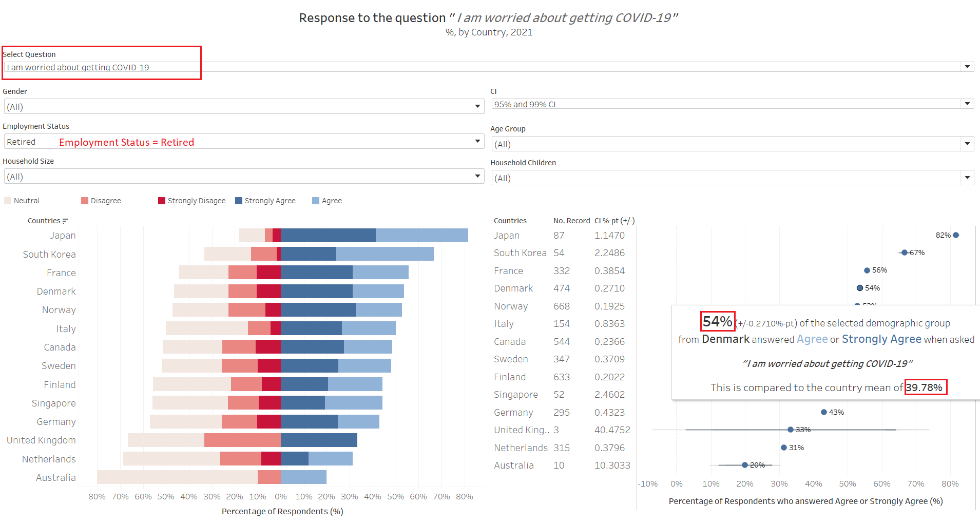Select South Korea's 67% dot marker
Screen dimensions: 980x524
pos(905,253)
